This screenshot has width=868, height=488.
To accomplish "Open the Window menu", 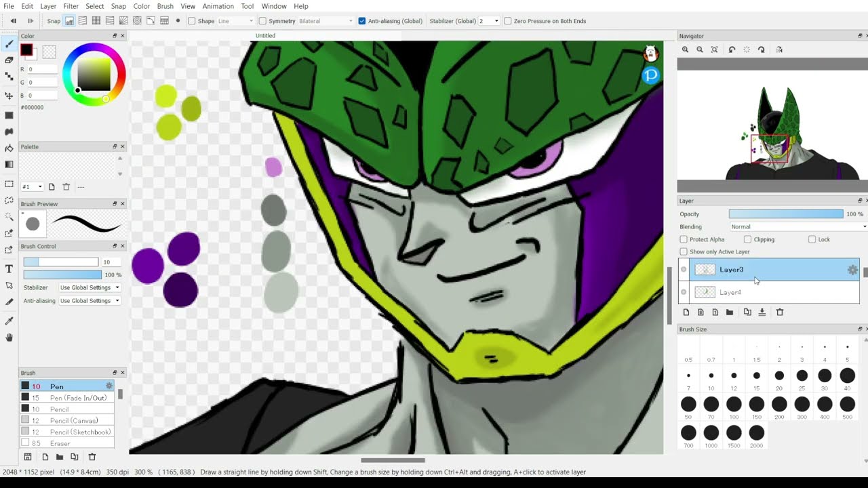I will [x=273, y=6].
